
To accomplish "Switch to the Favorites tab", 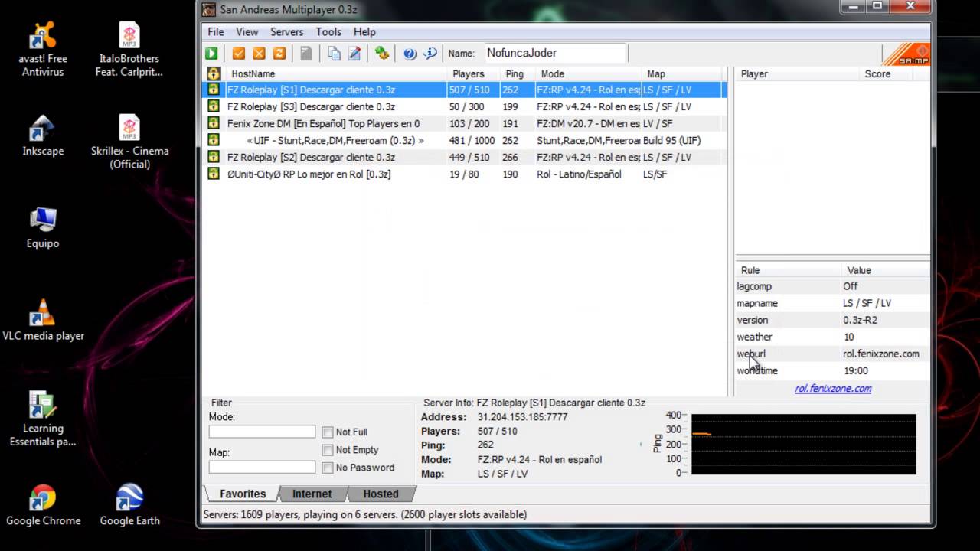I will pos(243,494).
